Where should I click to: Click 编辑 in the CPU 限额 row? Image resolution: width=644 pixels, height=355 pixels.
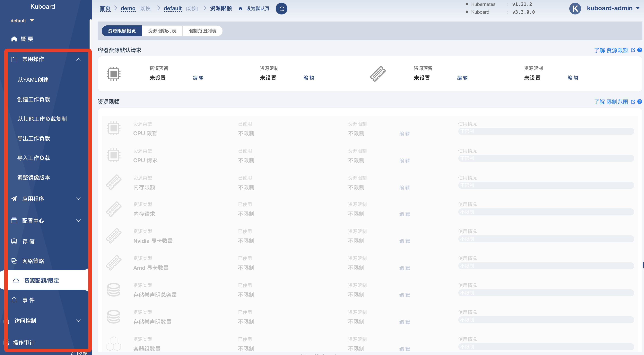405,134
